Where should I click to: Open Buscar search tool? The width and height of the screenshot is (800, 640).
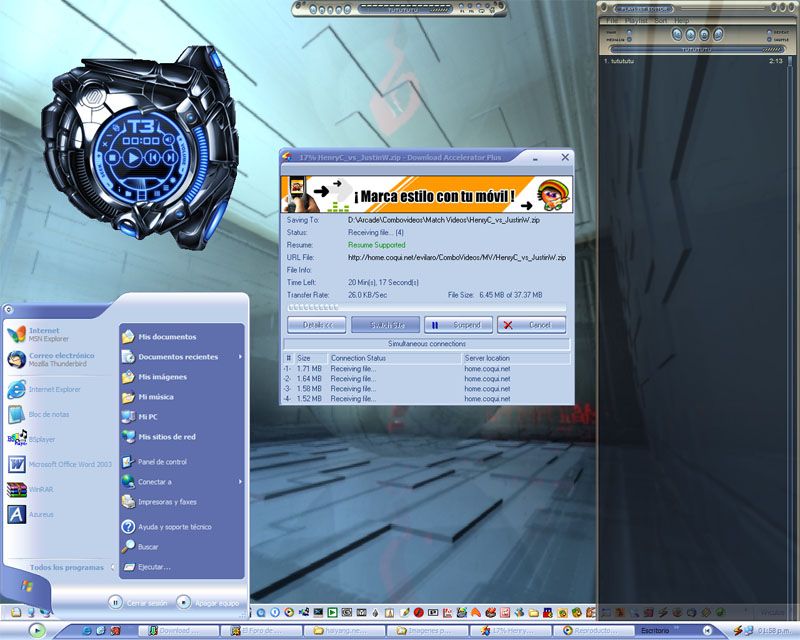pyautogui.click(x=182, y=547)
